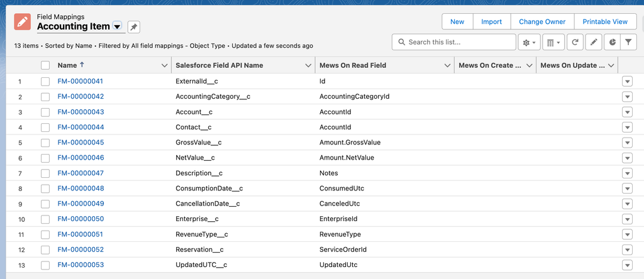The image size is (644, 279).
Task: Open row actions for FM-00000045
Action: point(627,143)
